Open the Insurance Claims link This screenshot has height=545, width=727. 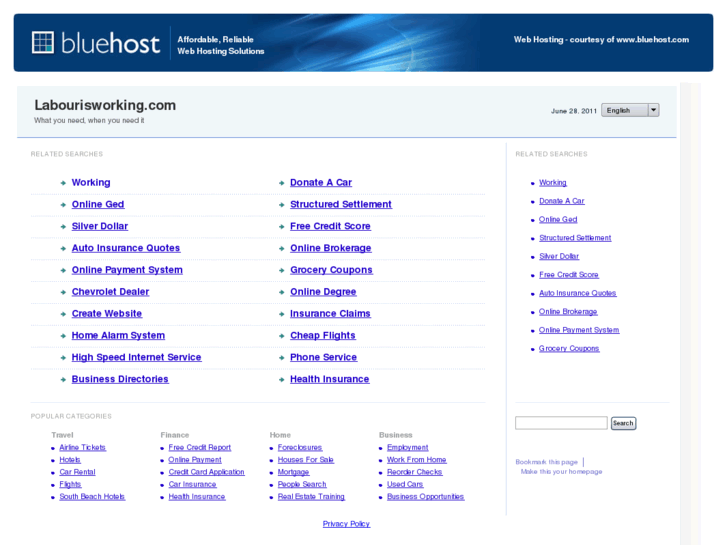(x=330, y=314)
